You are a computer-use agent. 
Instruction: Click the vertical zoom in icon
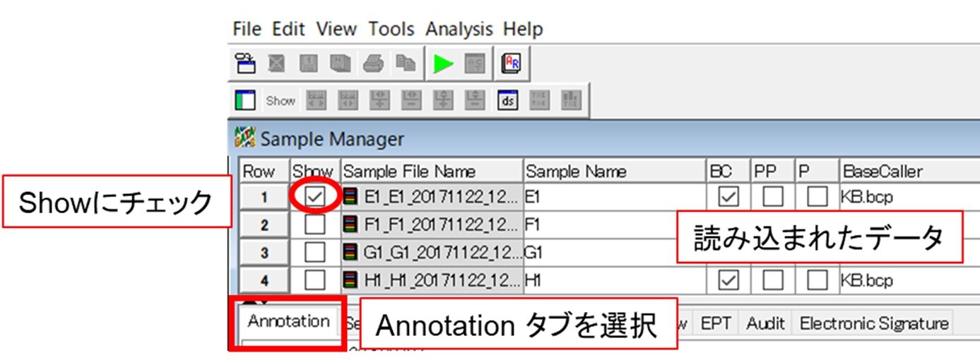click(x=443, y=100)
